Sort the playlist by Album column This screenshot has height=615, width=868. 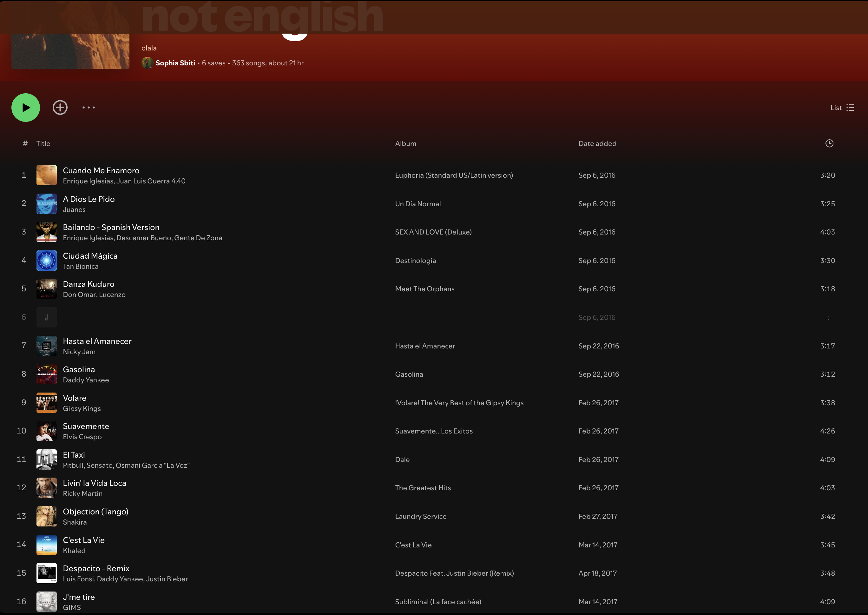(x=405, y=143)
